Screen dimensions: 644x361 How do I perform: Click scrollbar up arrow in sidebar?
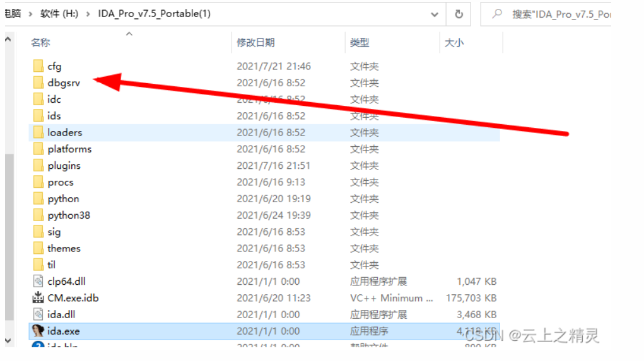click(8, 40)
